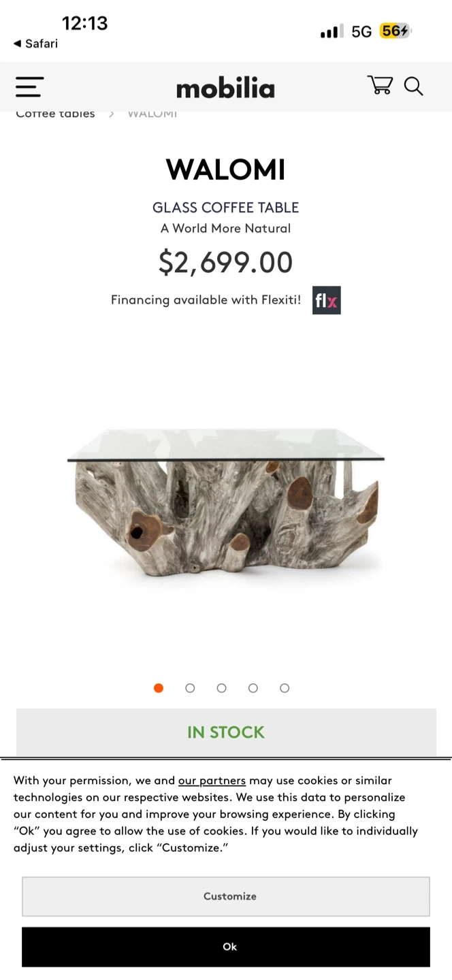Screen dimensions: 452x980
Task: Open the shopping cart
Action: 380,86
